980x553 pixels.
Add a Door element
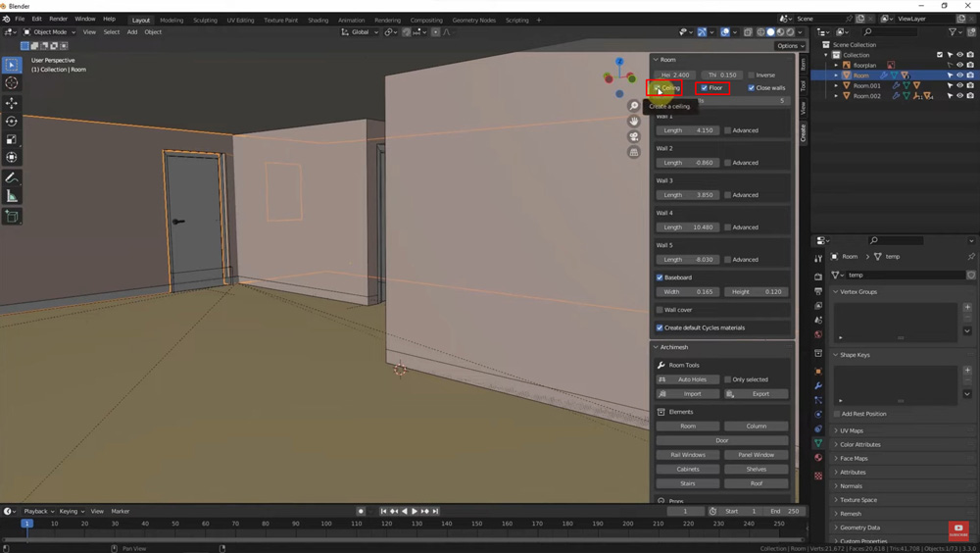click(722, 440)
